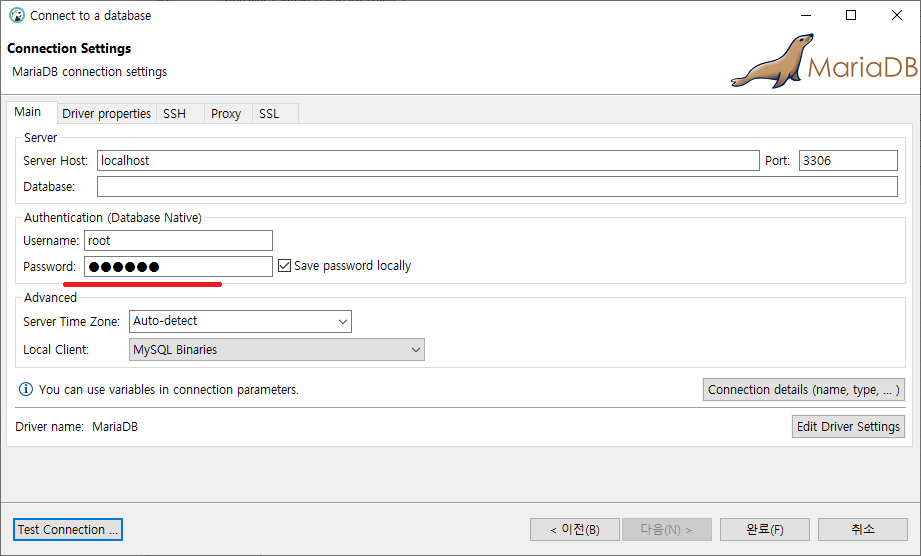This screenshot has height=556, width=921.
Task: Click into the Password field
Action: (x=179, y=267)
